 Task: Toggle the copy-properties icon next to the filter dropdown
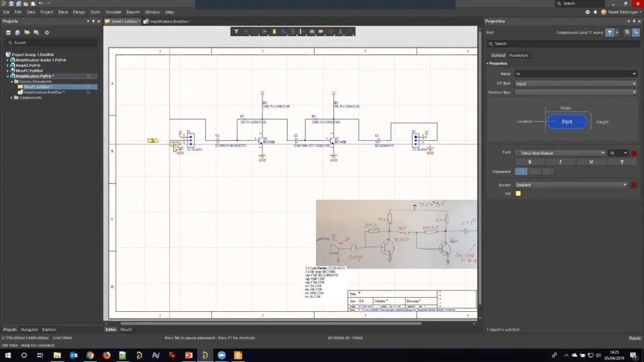click(627, 32)
